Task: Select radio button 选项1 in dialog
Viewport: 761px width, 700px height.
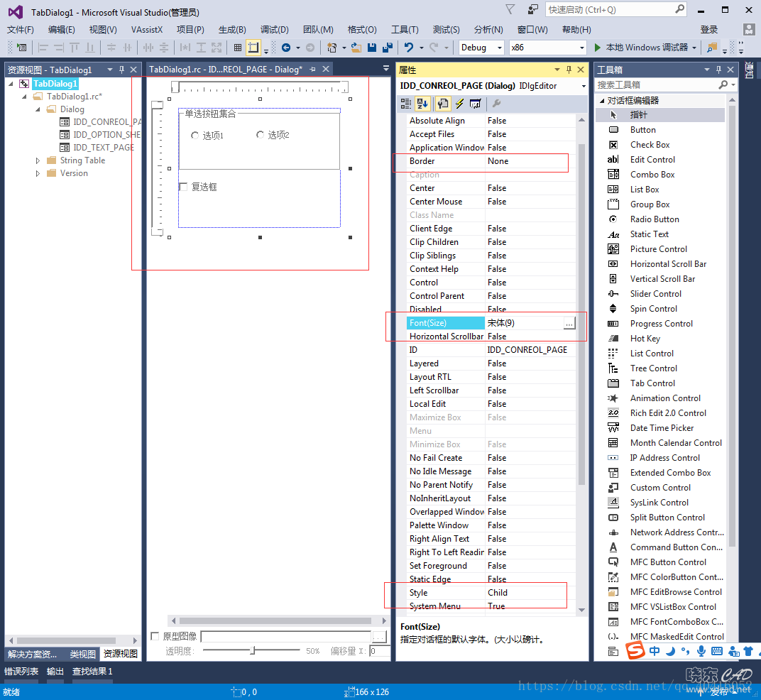Action: (195, 136)
